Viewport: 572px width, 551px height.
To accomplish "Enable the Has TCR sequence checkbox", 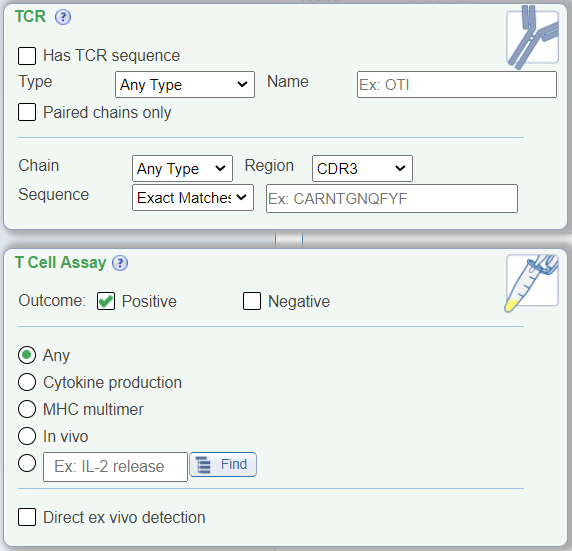I will (x=27, y=56).
